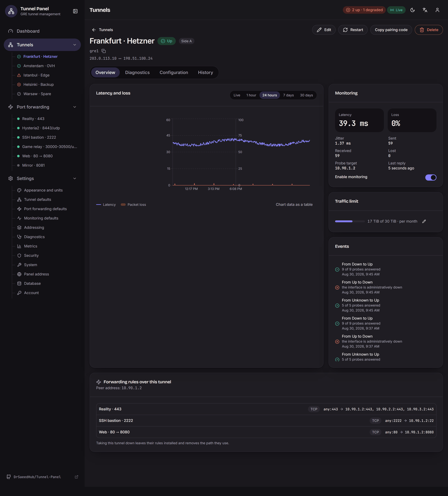Collapse the Settings sidebar section
Screen dimensions: 448x496
75,178
